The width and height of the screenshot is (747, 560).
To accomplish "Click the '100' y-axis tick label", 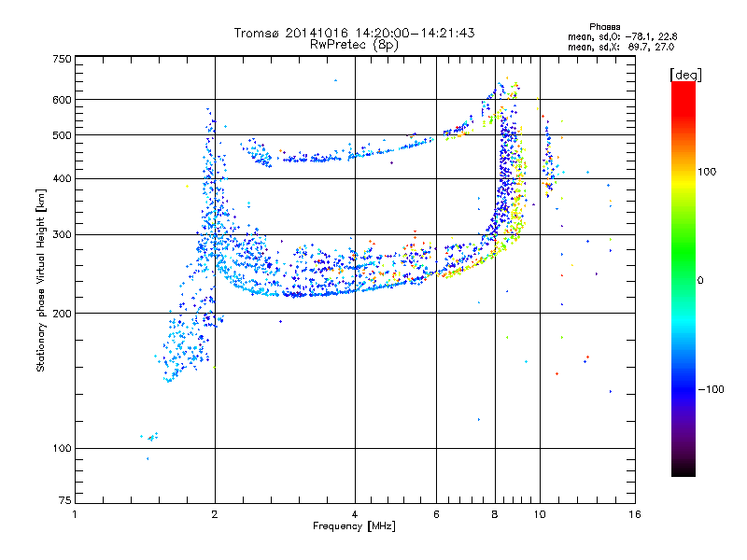I will pyautogui.click(x=62, y=448).
